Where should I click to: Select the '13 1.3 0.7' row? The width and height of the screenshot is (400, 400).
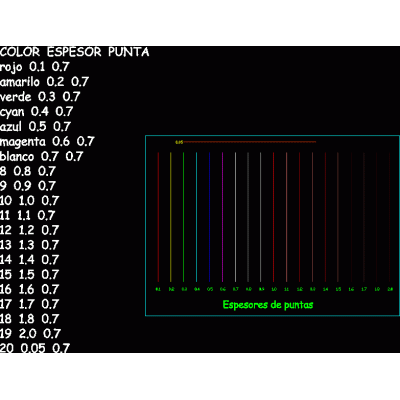coord(30,245)
